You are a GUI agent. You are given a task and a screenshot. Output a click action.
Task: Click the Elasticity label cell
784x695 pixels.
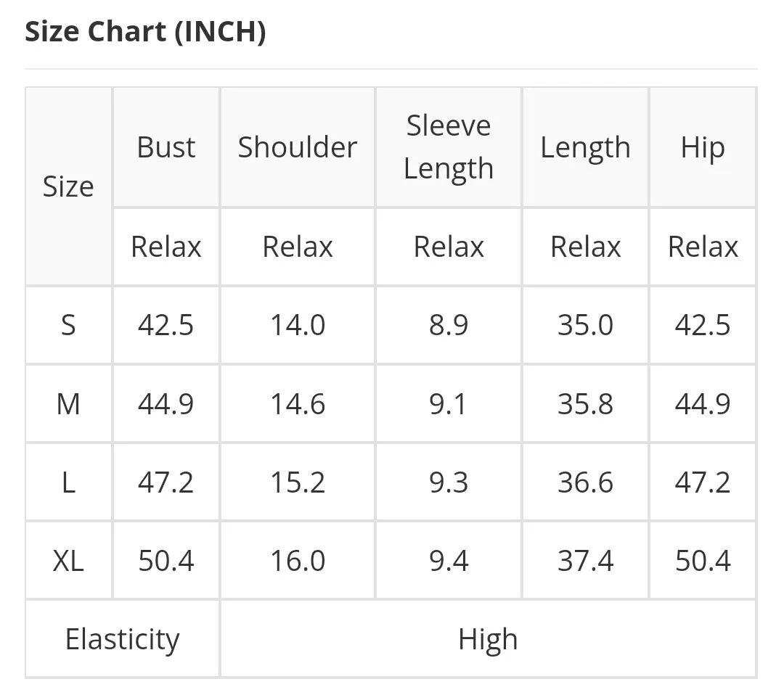pyautogui.click(x=123, y=639)
